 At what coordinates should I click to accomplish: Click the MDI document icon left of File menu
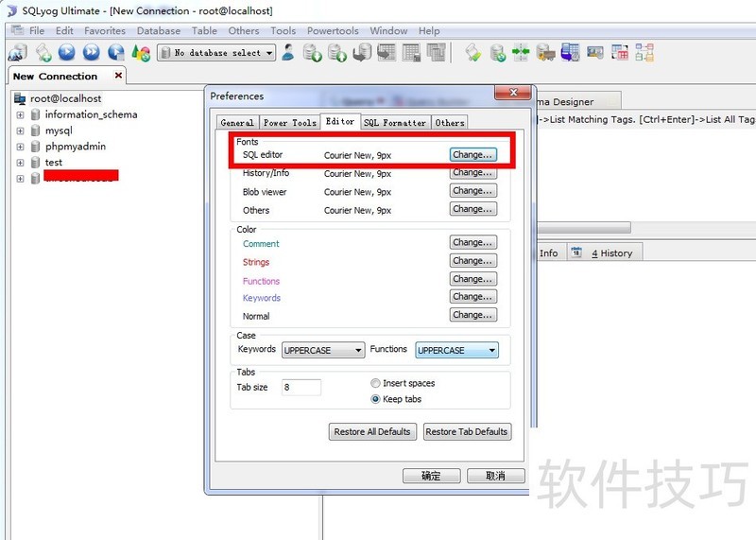coord(17,30)
